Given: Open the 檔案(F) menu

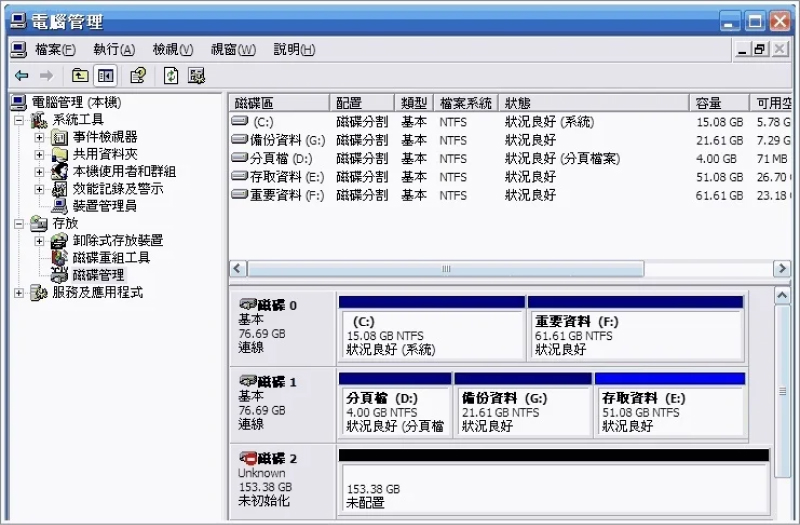Looking at the screenshot, I should (x=55, y=49).
